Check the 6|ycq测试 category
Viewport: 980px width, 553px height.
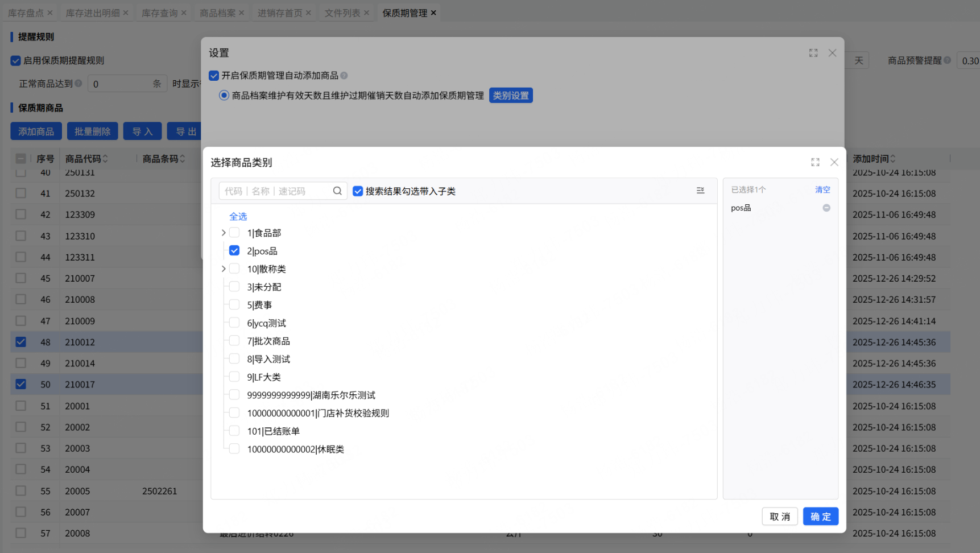pos(234,323)
